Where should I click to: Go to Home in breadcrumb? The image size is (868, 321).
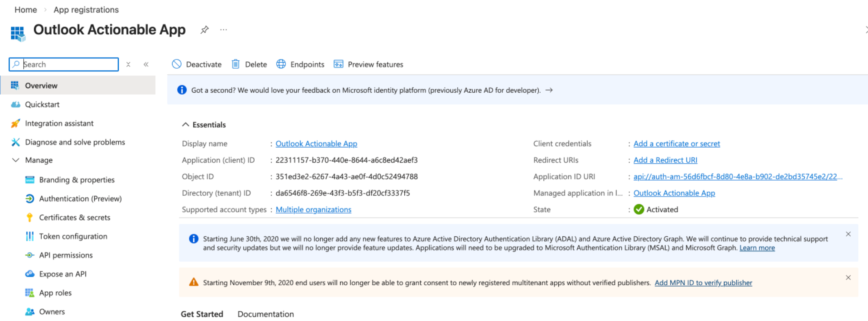click(26, 10)
